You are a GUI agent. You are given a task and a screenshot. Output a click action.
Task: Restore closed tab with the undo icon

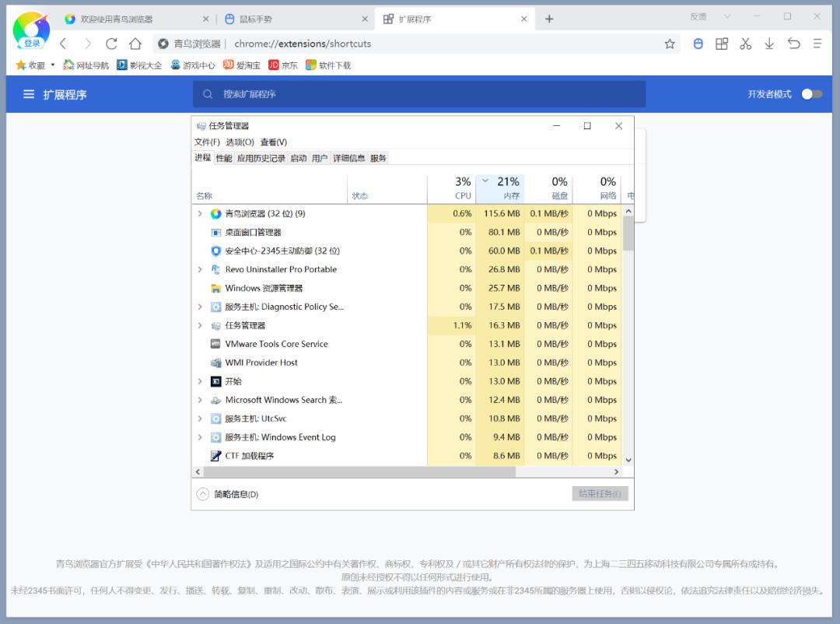[x=793, y=44]
